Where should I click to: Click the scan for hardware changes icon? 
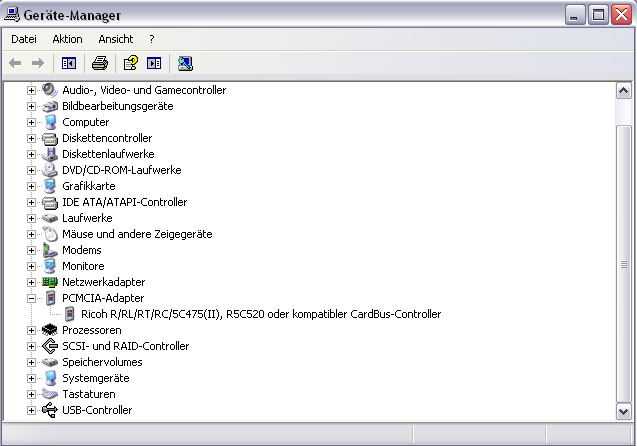point(185,63)
